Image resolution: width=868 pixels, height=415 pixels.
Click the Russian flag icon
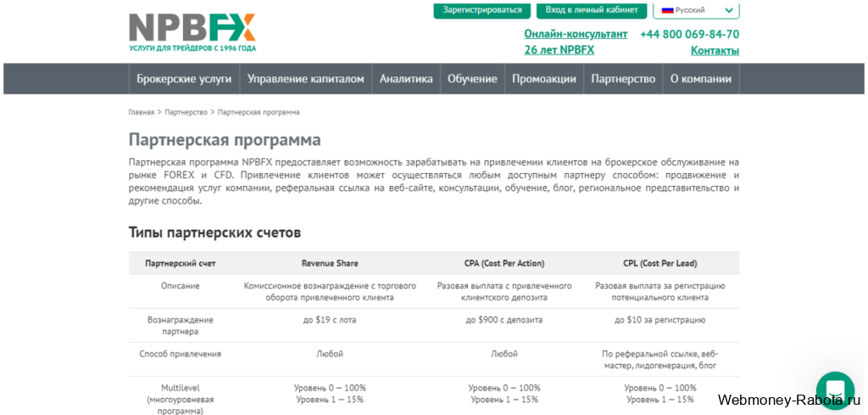(x=667, y=10)
